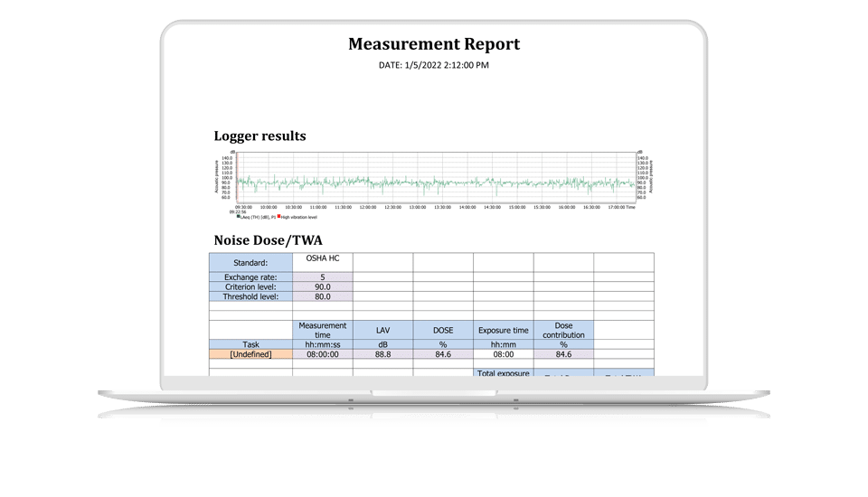Click the LAeq legend marker below chart
This screenshot has height=497, width=868.
pyautogui.click(x=239, y=217)
